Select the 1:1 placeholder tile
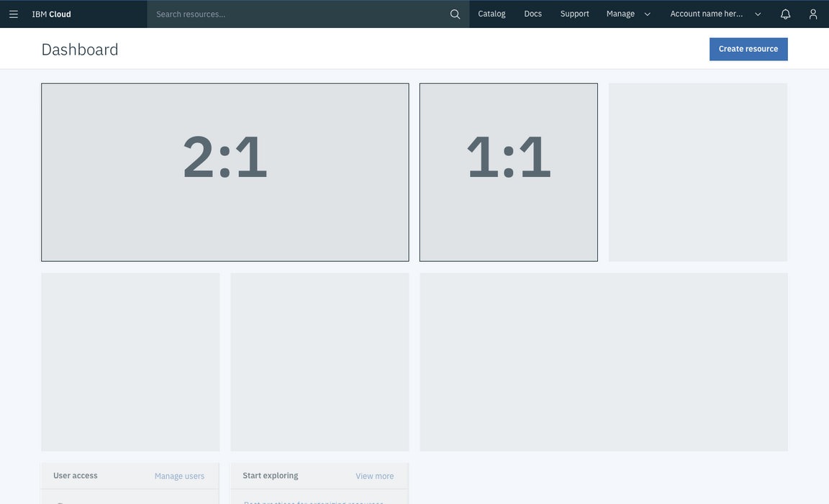Image resolution: width=829 pixels, height=504 pixels. click(x=509, y=172)
